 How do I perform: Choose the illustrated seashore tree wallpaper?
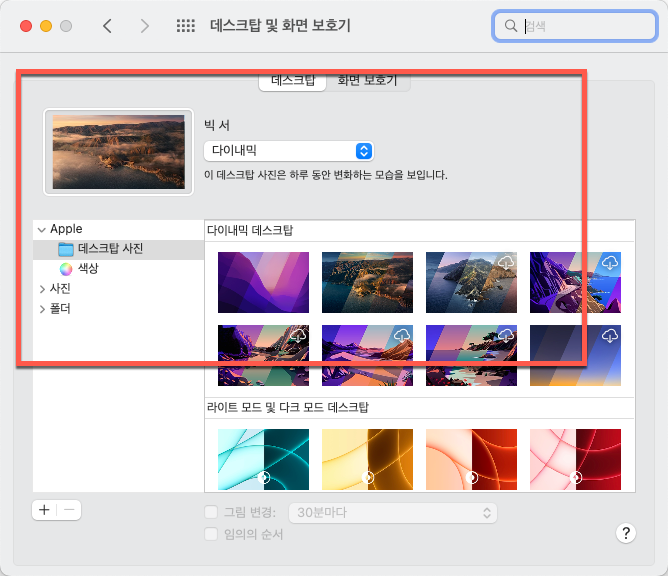click(471, 355)
